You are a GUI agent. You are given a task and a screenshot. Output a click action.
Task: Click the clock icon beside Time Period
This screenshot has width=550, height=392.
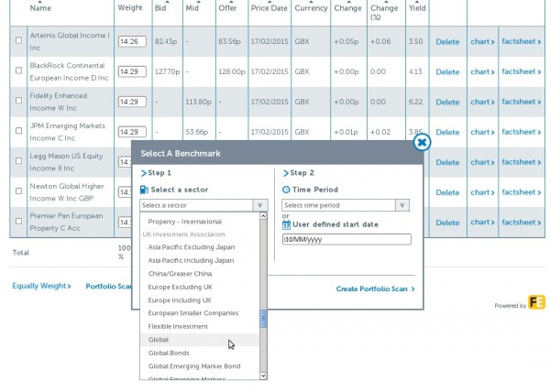pyautogui.click(x=286, y=190)
